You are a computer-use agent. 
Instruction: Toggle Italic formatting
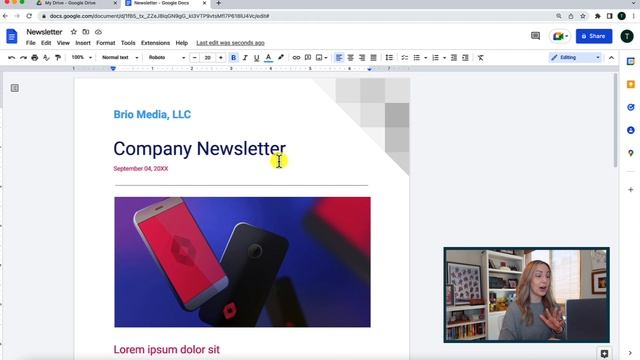(245, 58)
